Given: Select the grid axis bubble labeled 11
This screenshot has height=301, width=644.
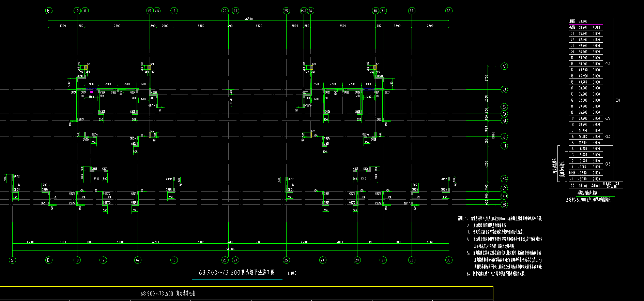Looking at the screenshot, I should pyautogui.click(x=85, y=11).
